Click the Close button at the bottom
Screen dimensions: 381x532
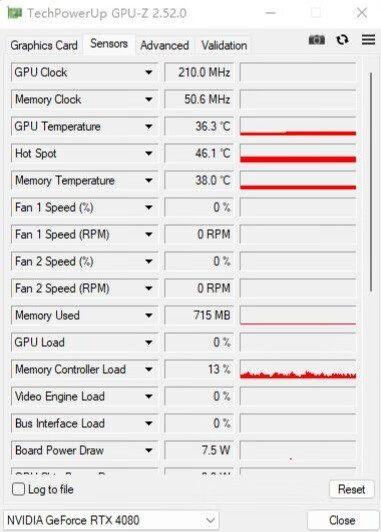click(342, 520)
